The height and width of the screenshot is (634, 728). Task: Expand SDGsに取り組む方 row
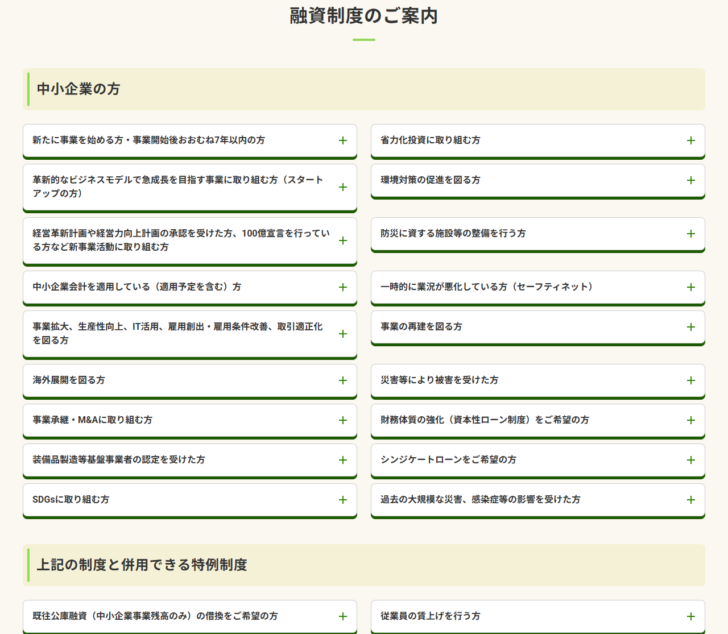pyautogui.click(x=190, y=500)
